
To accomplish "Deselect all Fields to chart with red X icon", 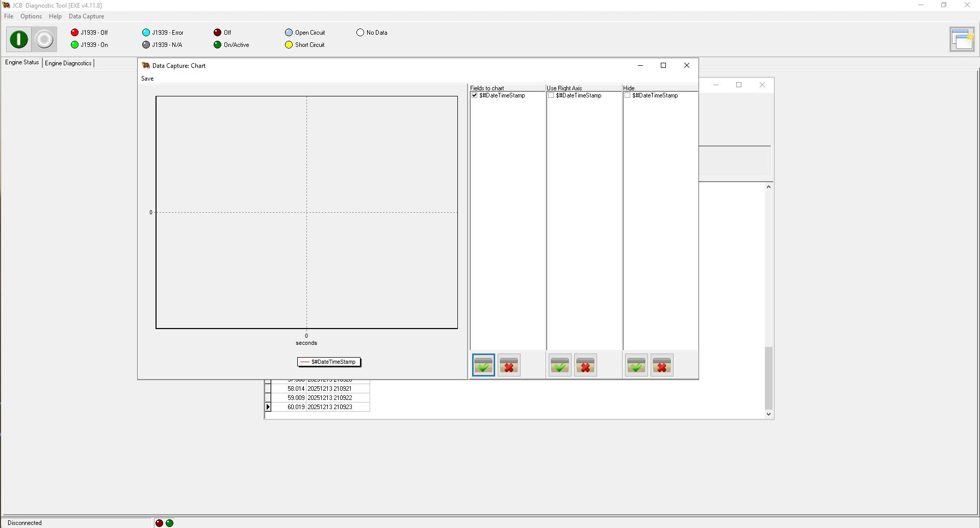I will pos(508,365).
